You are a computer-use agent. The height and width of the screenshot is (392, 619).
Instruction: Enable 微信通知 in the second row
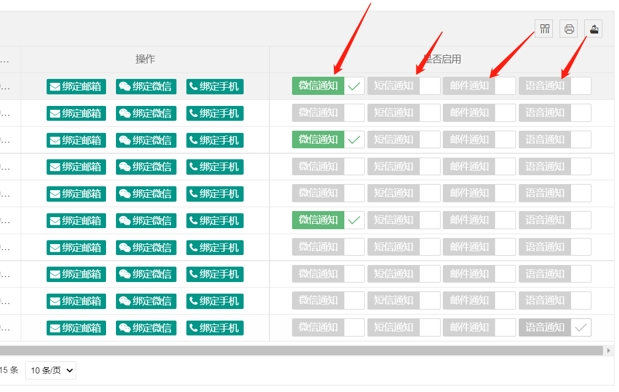tap(328, 113)
